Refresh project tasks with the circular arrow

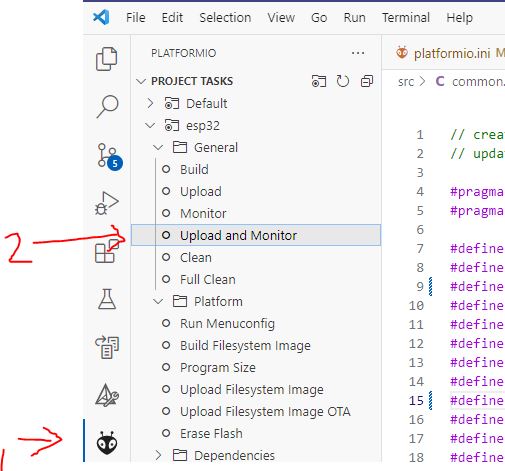343,81
